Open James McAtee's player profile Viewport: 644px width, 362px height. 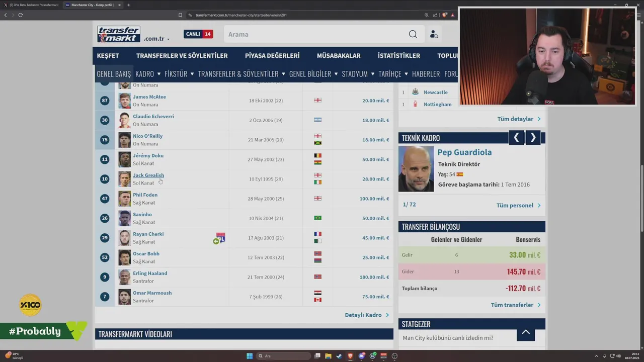point(149,97)
